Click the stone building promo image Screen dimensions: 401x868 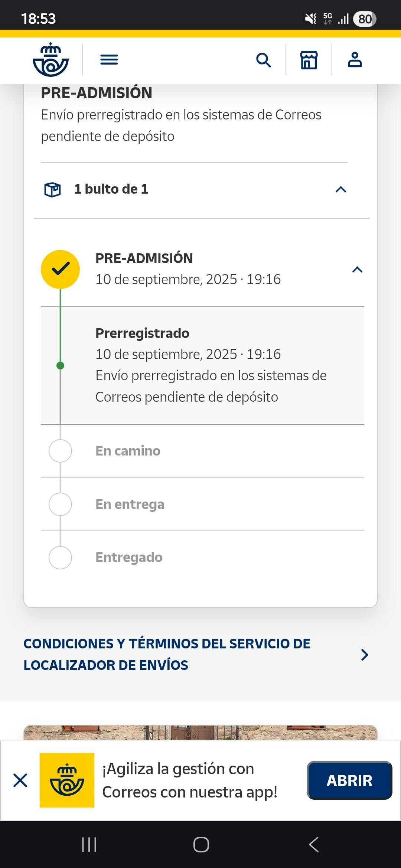pos(200,733)
